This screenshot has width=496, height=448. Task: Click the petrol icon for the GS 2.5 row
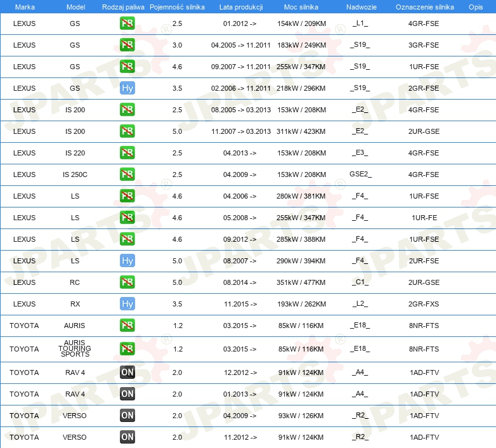127,23
